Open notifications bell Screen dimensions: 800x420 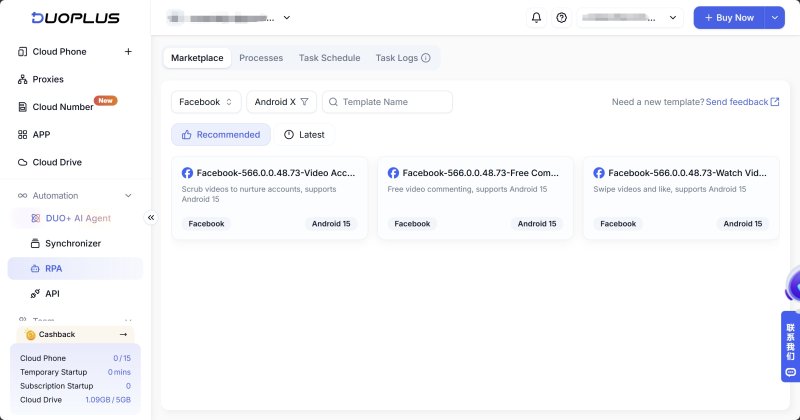[536, 17]
